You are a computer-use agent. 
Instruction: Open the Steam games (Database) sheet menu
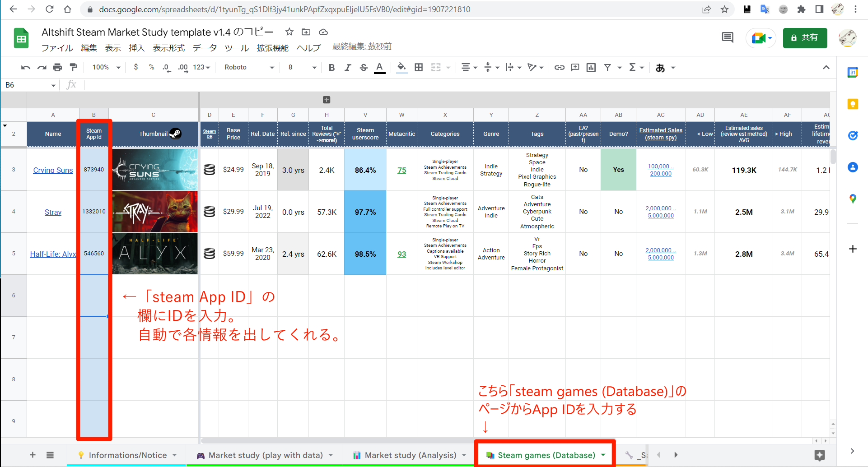(x=603, y=455)
